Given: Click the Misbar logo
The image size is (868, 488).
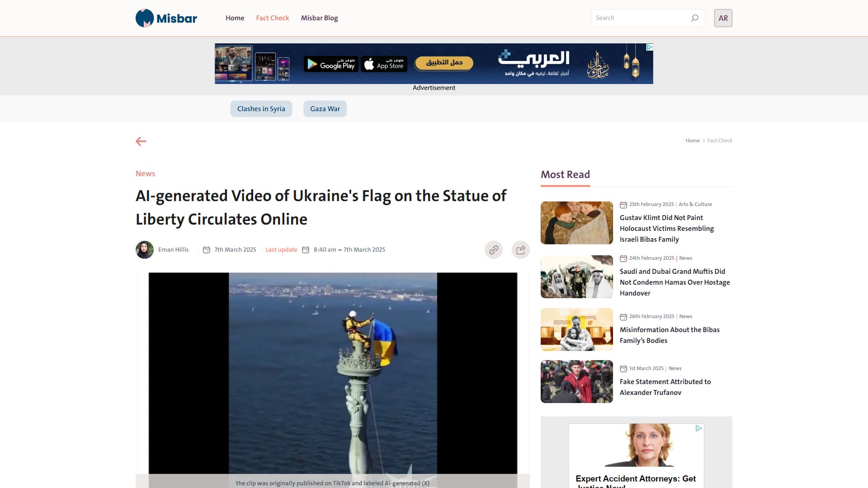Looking at the screenshot, I should pos(166,18).
